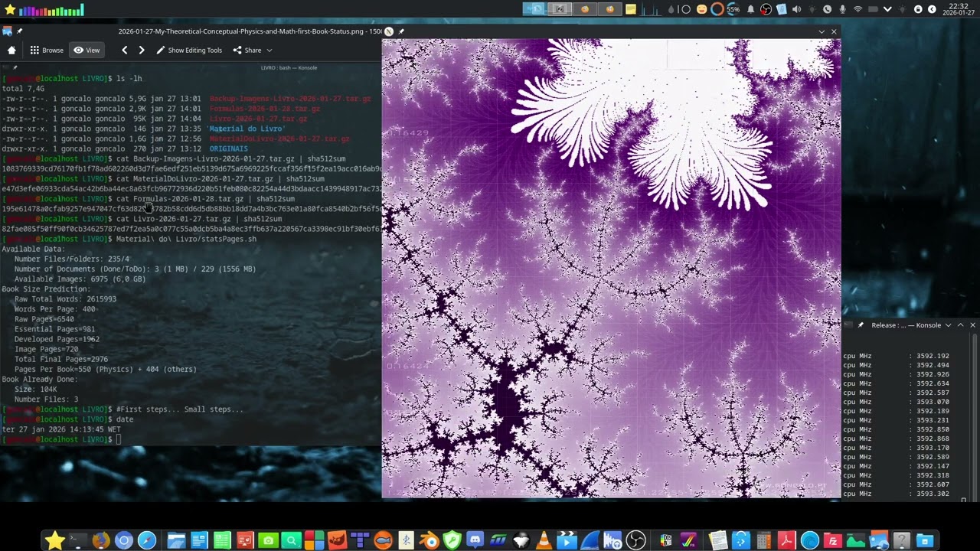Screen dimensions: 980x551
Task: Open the PDF reader icon in dock
Action: click(x=786, y=541)
